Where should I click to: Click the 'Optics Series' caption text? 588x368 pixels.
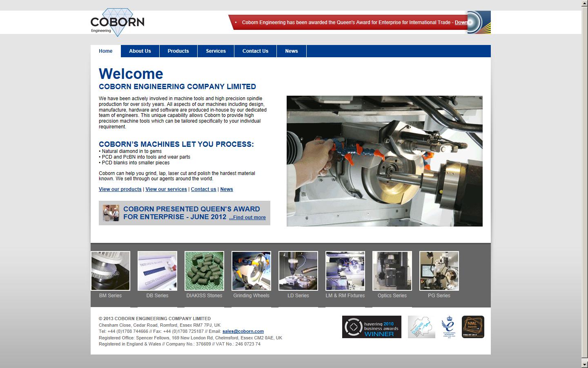click(x=392, y=296)
